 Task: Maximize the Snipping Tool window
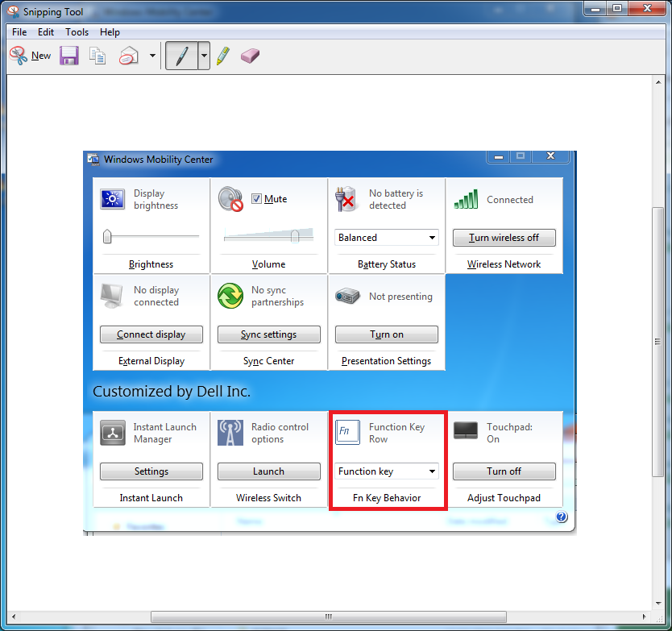[616, 9]
